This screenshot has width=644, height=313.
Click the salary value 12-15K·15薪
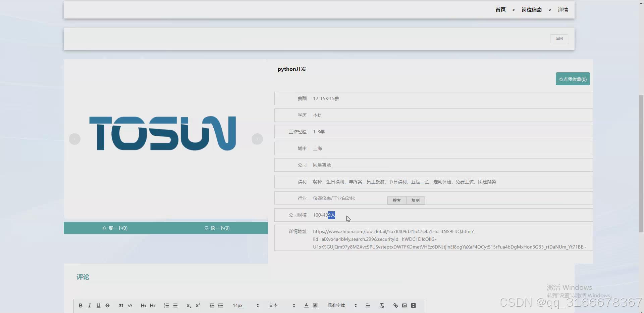326,98
